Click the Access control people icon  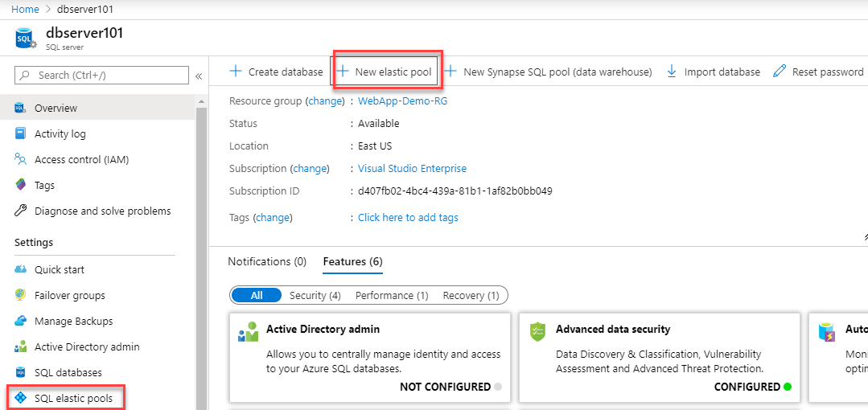click(x=20, y=159)
